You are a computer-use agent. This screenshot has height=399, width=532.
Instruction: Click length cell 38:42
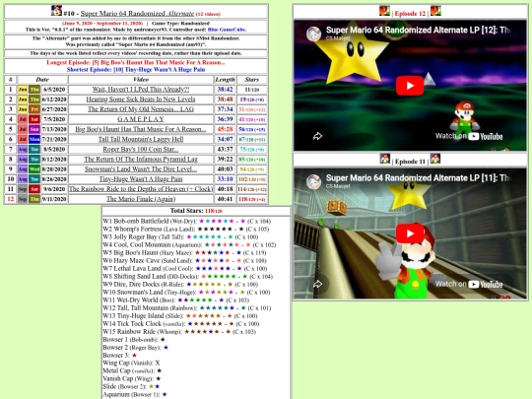click(x=225, y=90)
